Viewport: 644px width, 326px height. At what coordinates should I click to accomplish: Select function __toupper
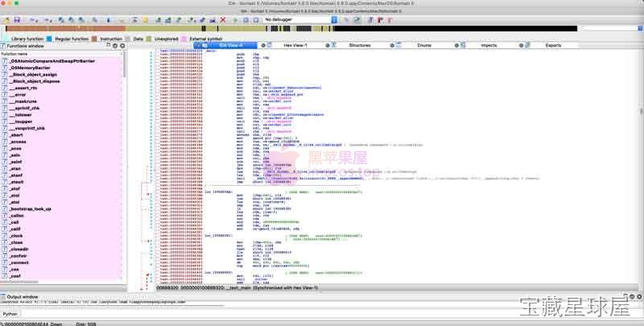(21, 122)
